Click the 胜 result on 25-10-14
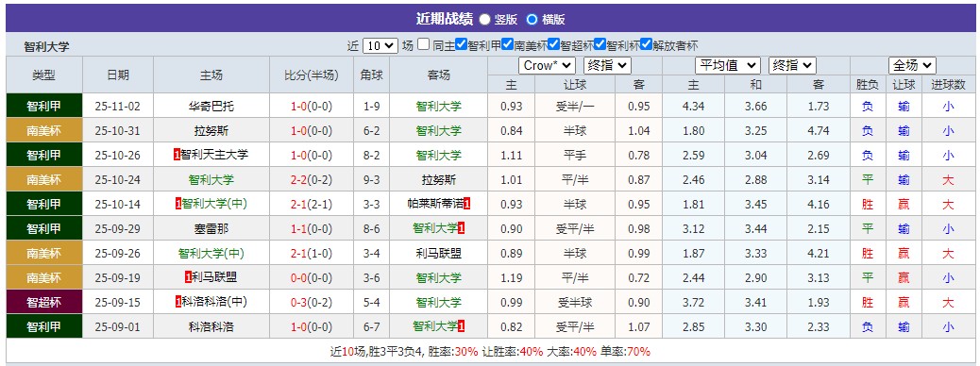Image resolution: width=980 pixels, height=366 pixels. pos(867,205)
